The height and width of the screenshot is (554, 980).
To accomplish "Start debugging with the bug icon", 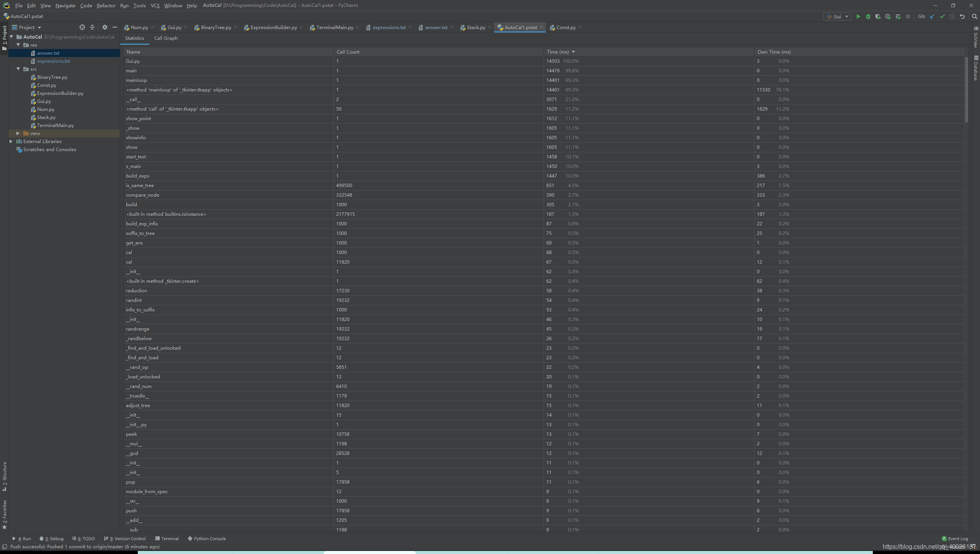I will pos(868,16).
